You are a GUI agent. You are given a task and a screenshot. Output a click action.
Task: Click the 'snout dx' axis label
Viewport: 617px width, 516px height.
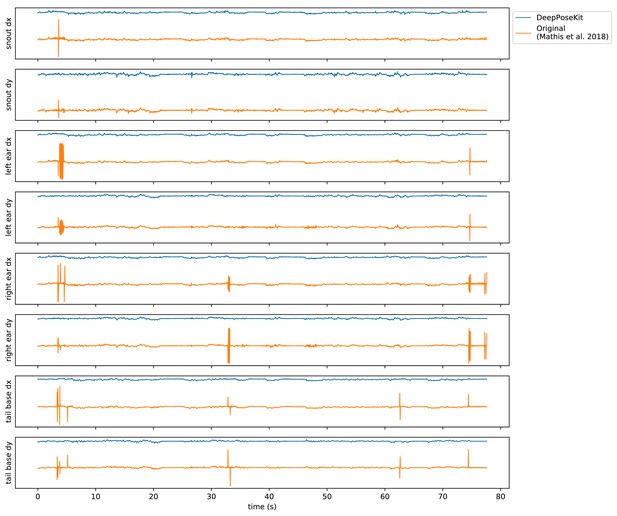click(x=9, y=33)
